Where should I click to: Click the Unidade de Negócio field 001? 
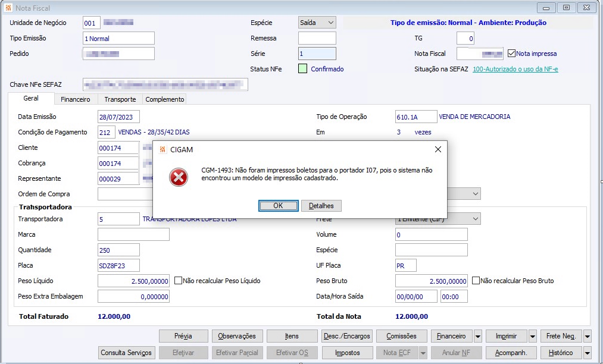click(92, 23)
